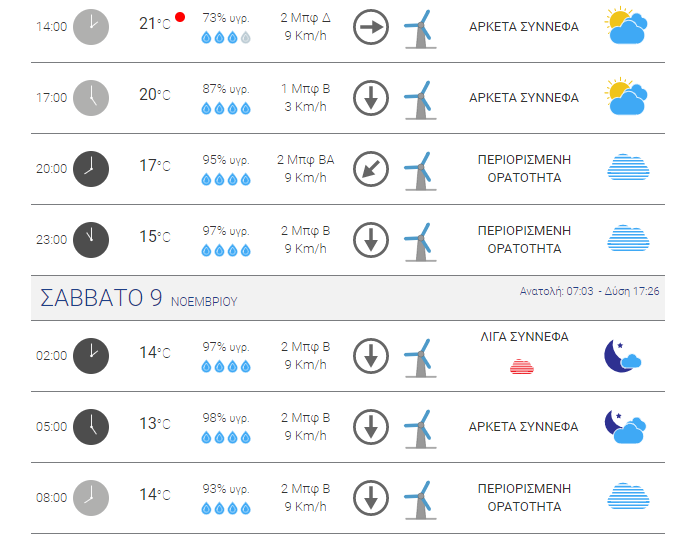
Task: Click the 98% υγρ. humidity label
Action: [x=226, y=418]
